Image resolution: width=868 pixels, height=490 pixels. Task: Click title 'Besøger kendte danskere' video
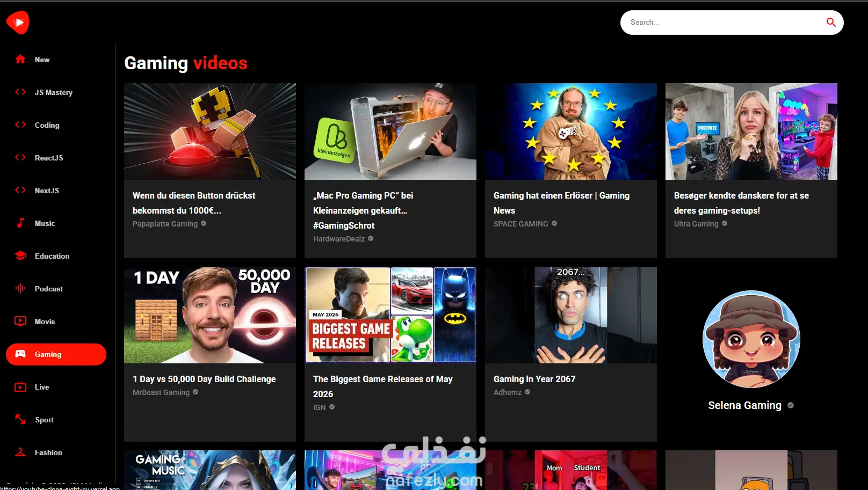click(x=741, y=203)
